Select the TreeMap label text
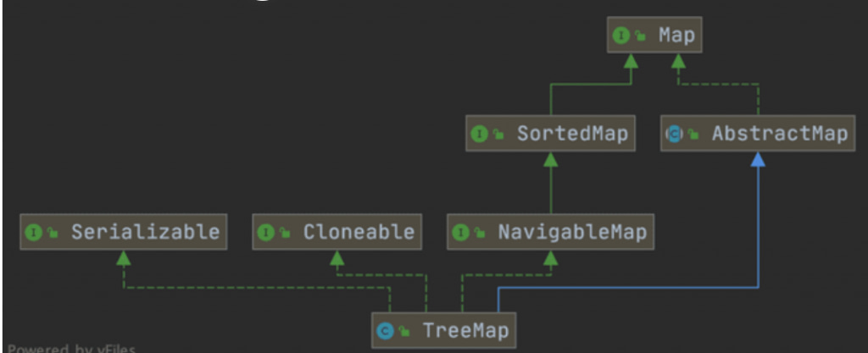The width and height of the screenshot is (868, 353). pyautogui.click(x=465, y=330)
